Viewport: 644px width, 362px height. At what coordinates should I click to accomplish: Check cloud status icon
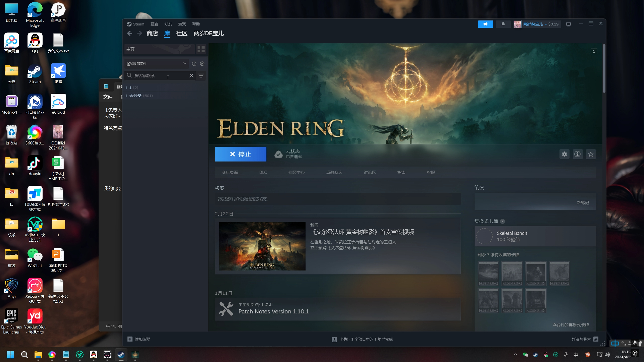click(x=278, y=154)
